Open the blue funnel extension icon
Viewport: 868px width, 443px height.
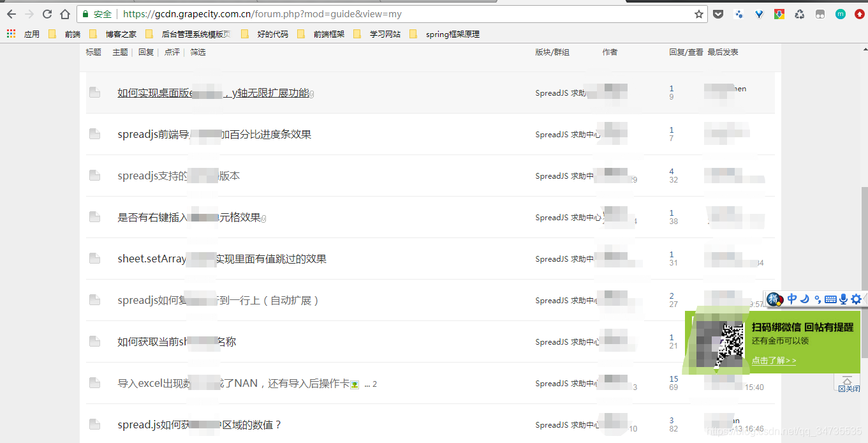[759, 14]
